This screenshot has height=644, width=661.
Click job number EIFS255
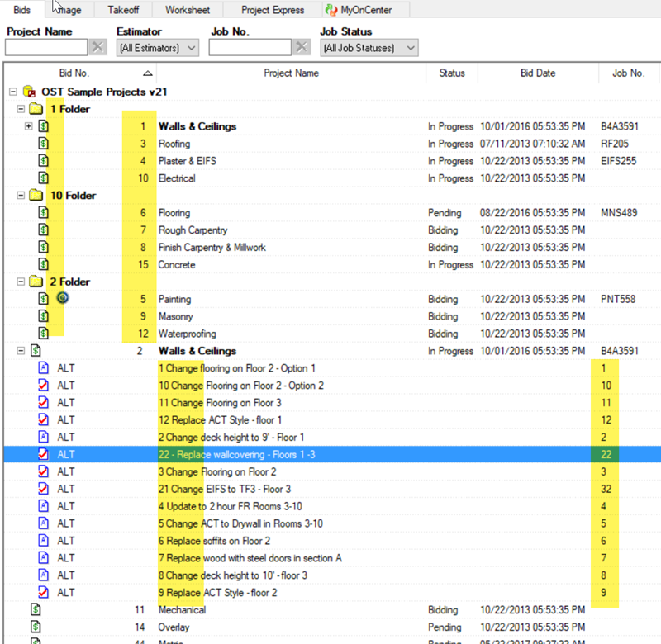point(618,161)
